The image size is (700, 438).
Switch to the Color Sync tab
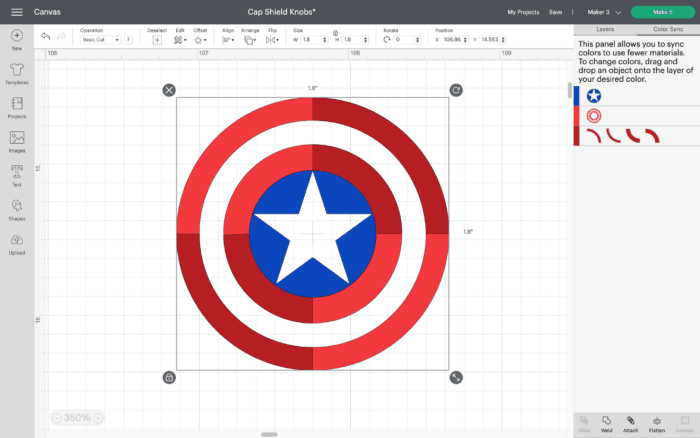click(x=667, y=30)
